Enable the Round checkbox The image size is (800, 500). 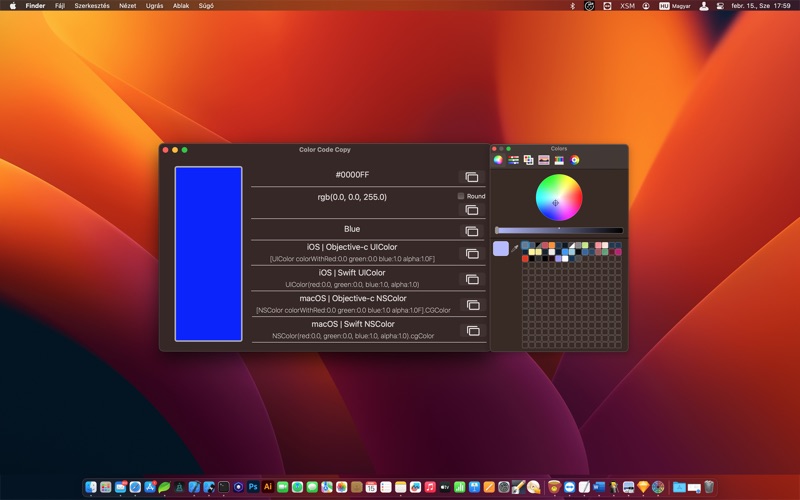click(x=461, y=196)
